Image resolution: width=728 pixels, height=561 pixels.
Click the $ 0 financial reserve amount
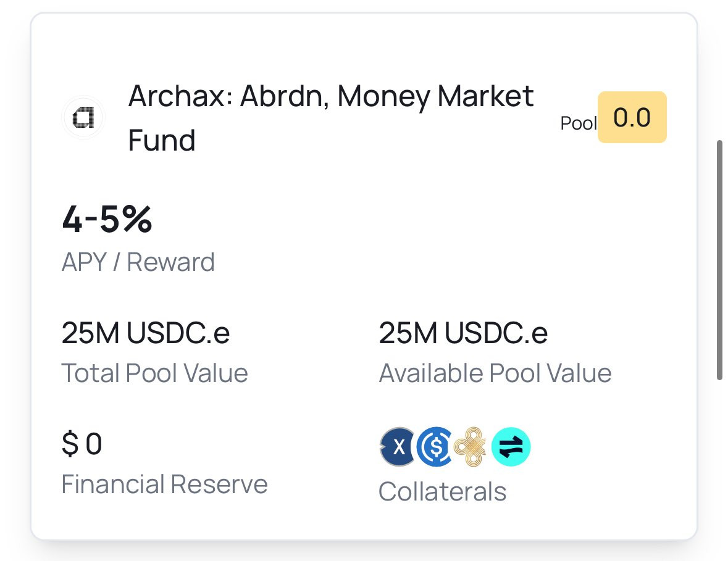pos(82,444)
